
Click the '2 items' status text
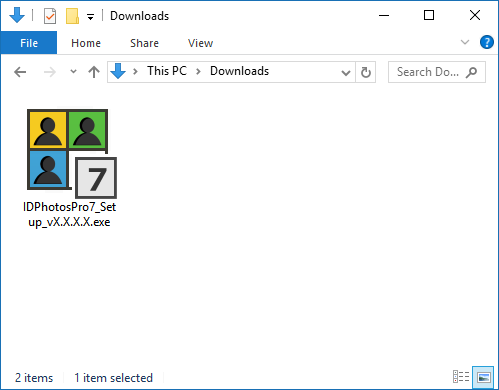34,378
